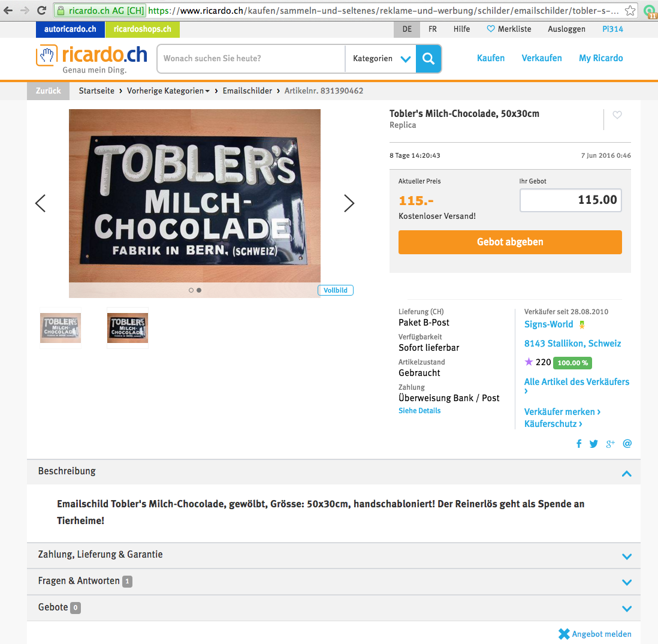Select the first image carousel dot
658x644 pixels.
tap(191, 290)
